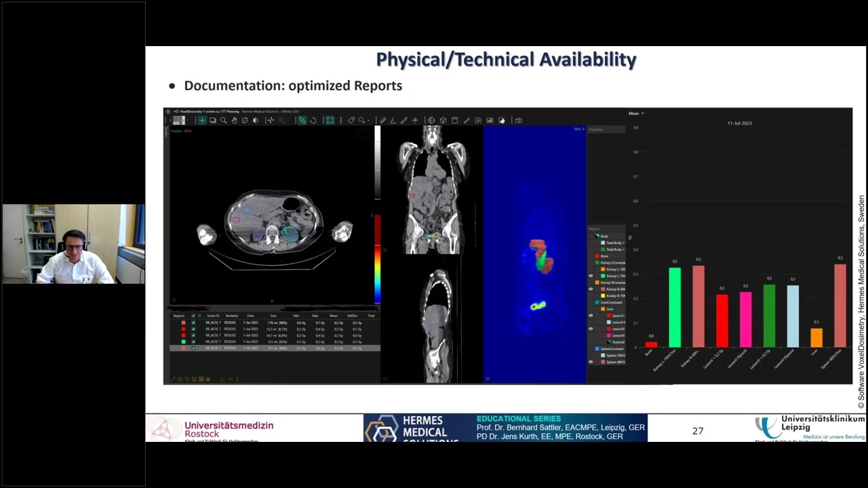This screenshot has width=868, height=488.
Task: Toggle the chain link icon
Action: point(302,120)
